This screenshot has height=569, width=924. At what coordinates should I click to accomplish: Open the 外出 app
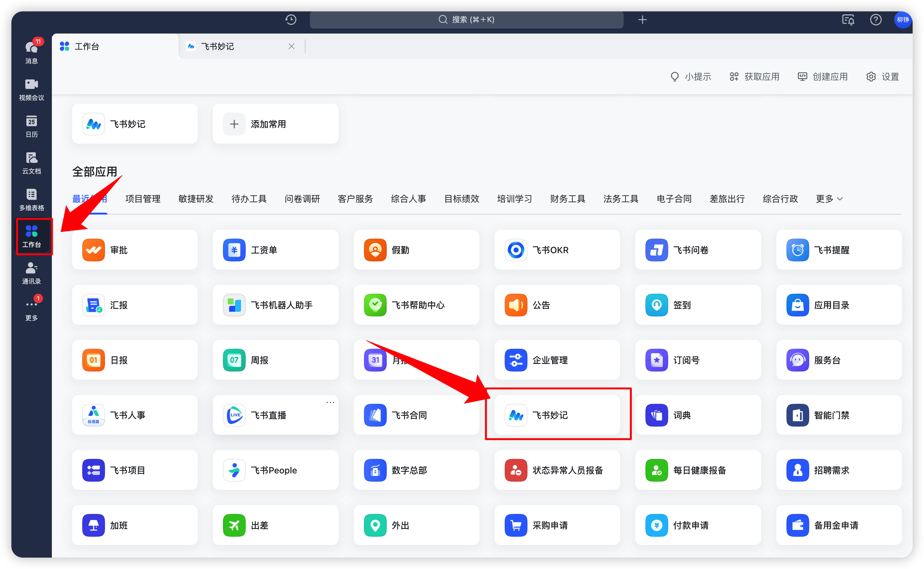[x=416, y=525]
